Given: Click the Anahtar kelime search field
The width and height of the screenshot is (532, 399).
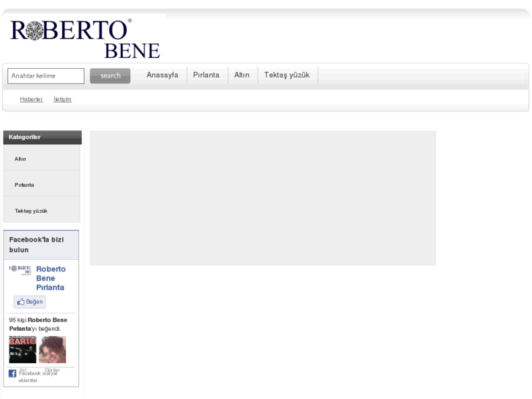Looking at the screenshot, I should point(46,76).
